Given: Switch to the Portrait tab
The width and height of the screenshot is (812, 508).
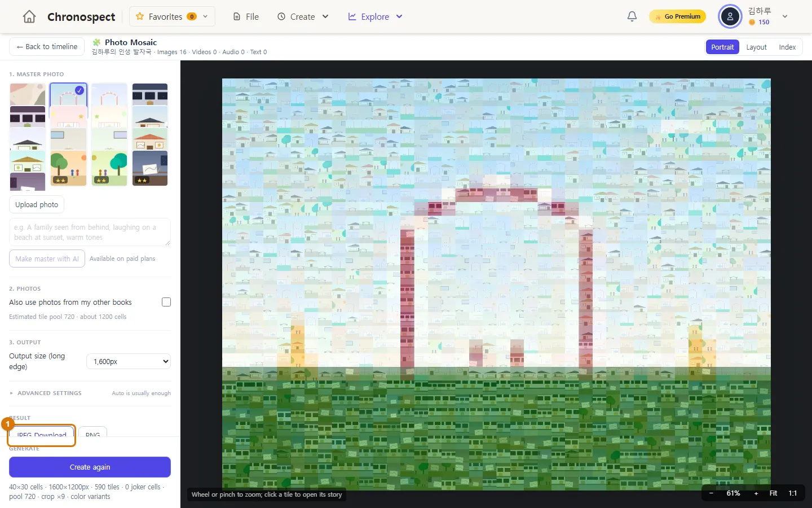Looking at the screenshot, I should (722, 47).
